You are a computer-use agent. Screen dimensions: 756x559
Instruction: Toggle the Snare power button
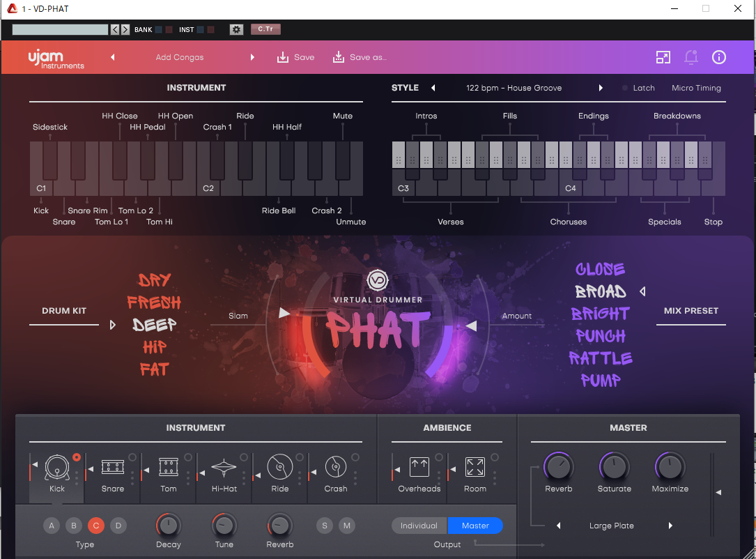pyautogui.click(x=132, y=457)
